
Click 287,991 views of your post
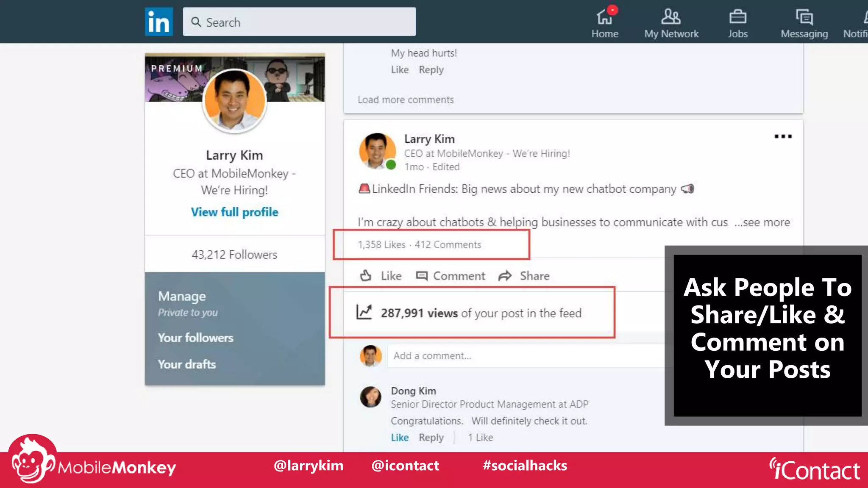[x=481, y=313]
